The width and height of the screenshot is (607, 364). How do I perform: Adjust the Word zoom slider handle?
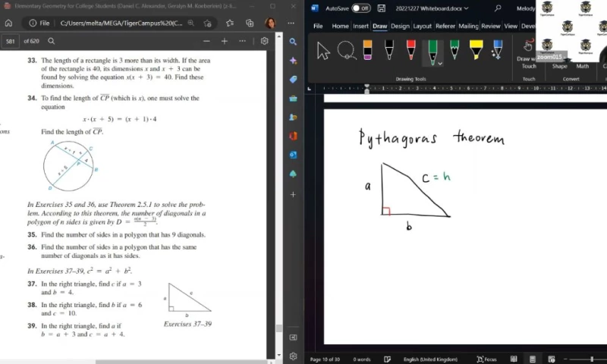click(592, 359)
